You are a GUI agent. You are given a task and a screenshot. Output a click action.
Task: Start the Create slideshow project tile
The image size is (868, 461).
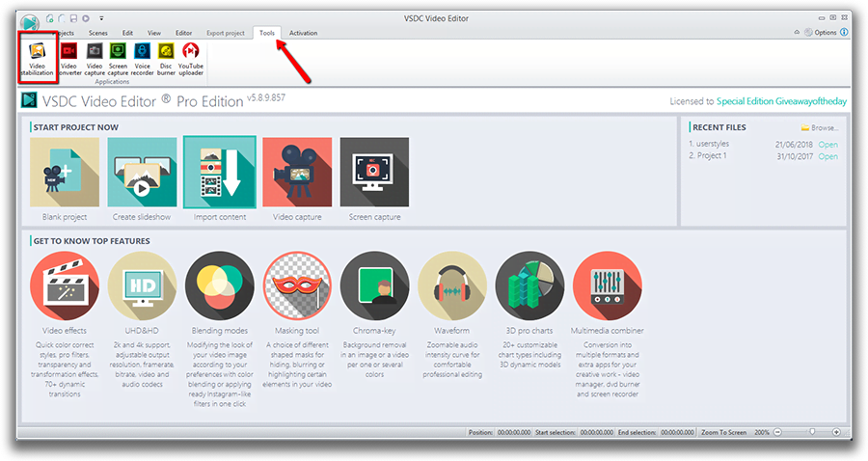143,172
